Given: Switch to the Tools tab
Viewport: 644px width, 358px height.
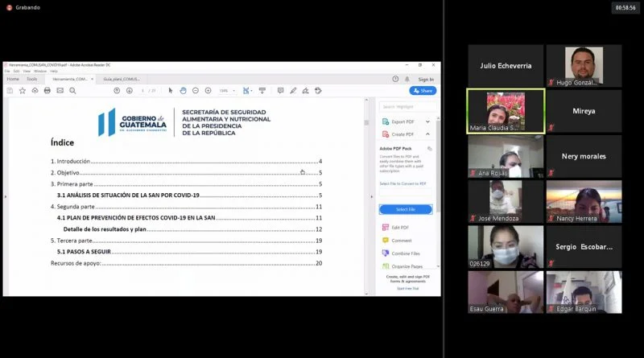Looking at the screenshot, I should click(31, 79).
